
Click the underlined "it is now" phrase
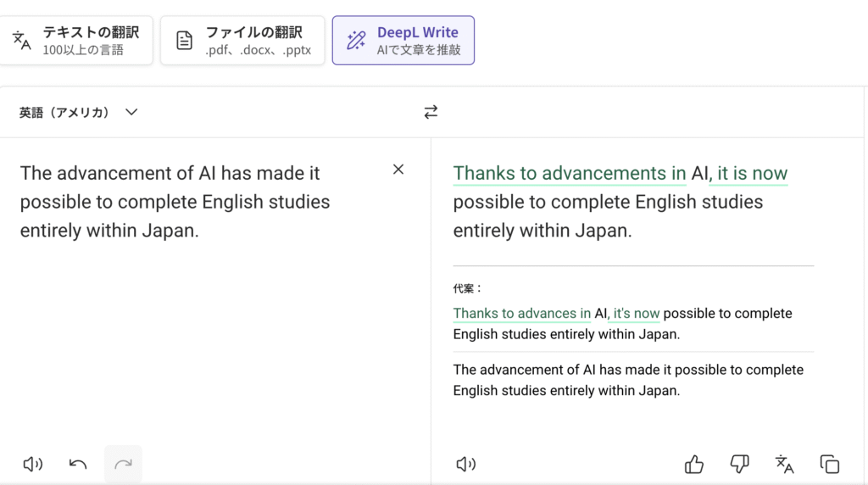[752, 174]
